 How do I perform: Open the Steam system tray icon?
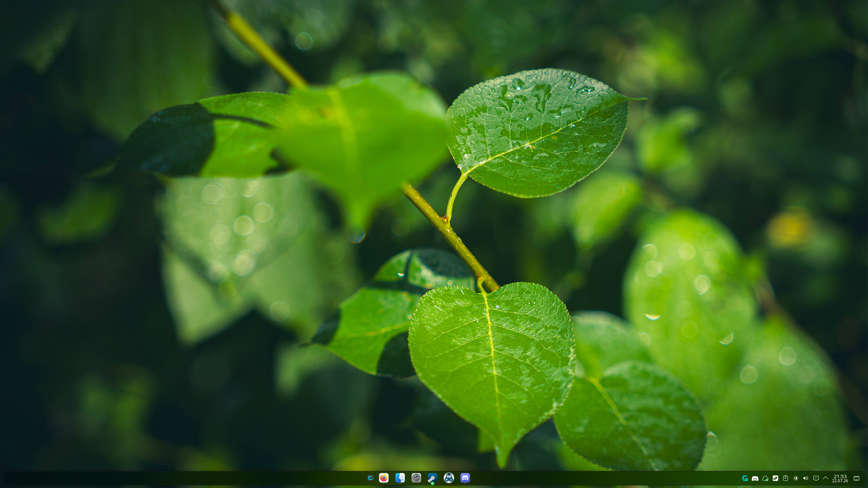tap(775, 478)
